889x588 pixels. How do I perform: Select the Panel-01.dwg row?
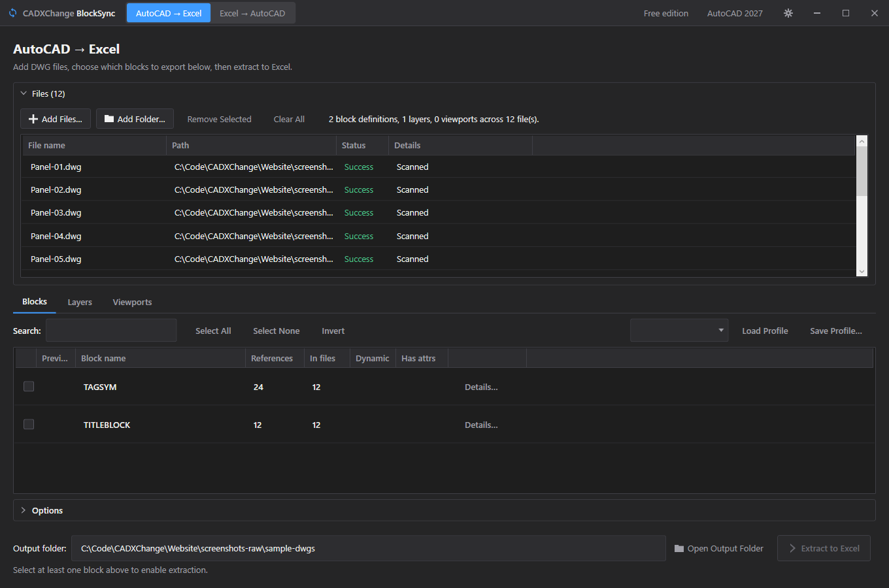tap(439, 167)
